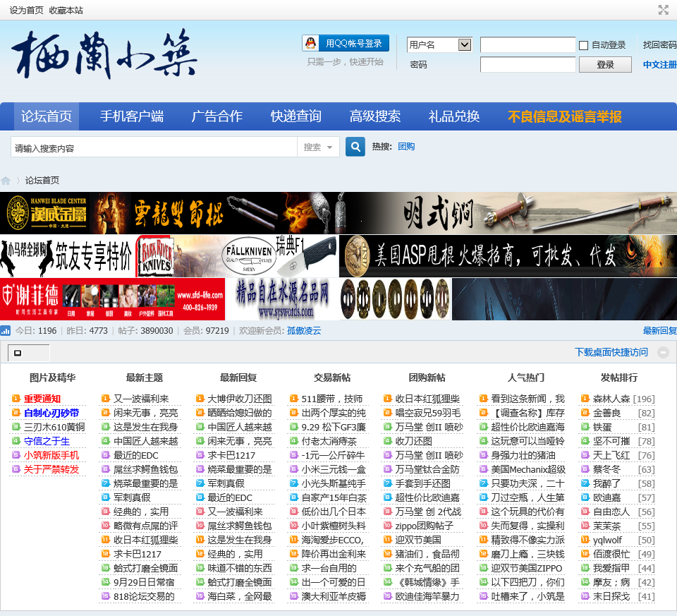Open 海白菜，全网最 reply post
The width and height of the screenshot is (677, 616).
coord(240,596)
